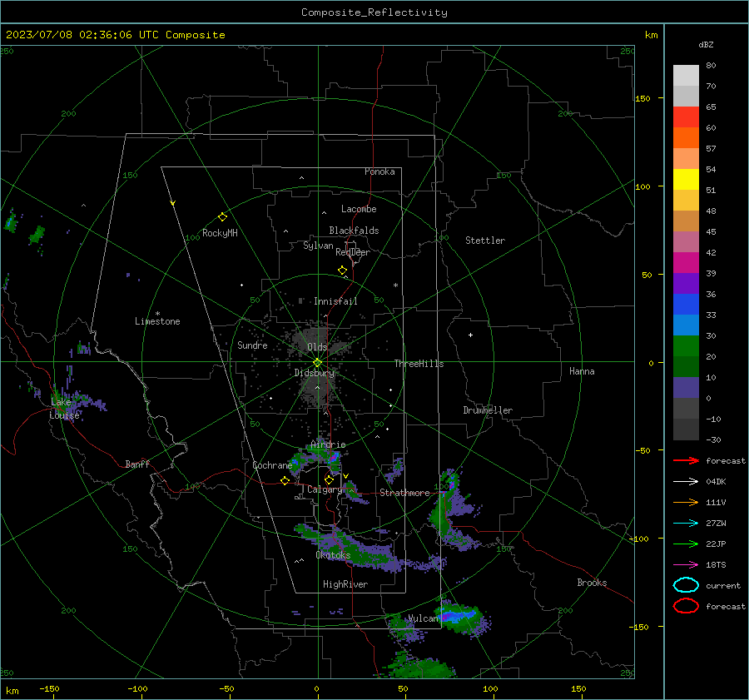749x700 pixels.
Task: Click the Drumheller label
Action: click(x=488, y=410)
